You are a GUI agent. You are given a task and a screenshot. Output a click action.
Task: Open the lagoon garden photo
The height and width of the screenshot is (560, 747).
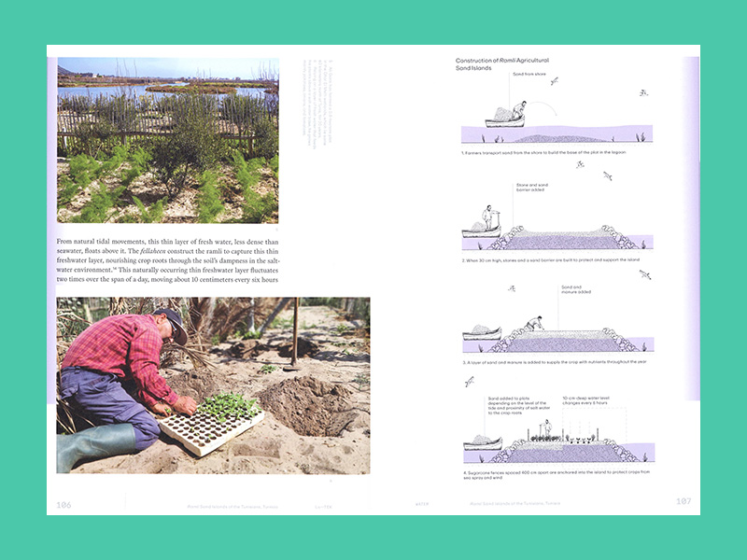(x=167, y=139)
